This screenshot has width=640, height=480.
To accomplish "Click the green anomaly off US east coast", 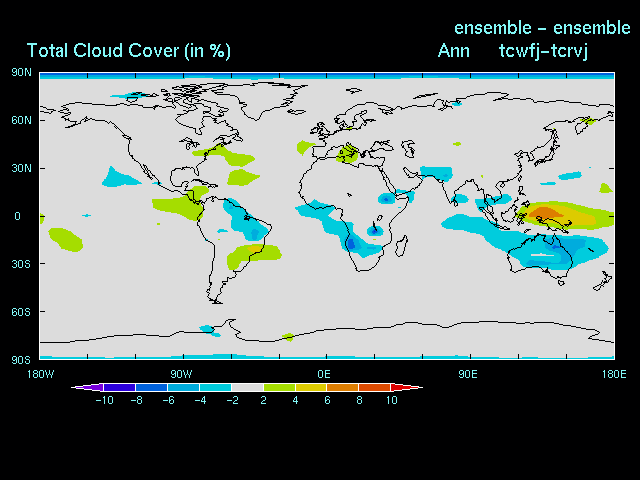I will coord(225,155).
